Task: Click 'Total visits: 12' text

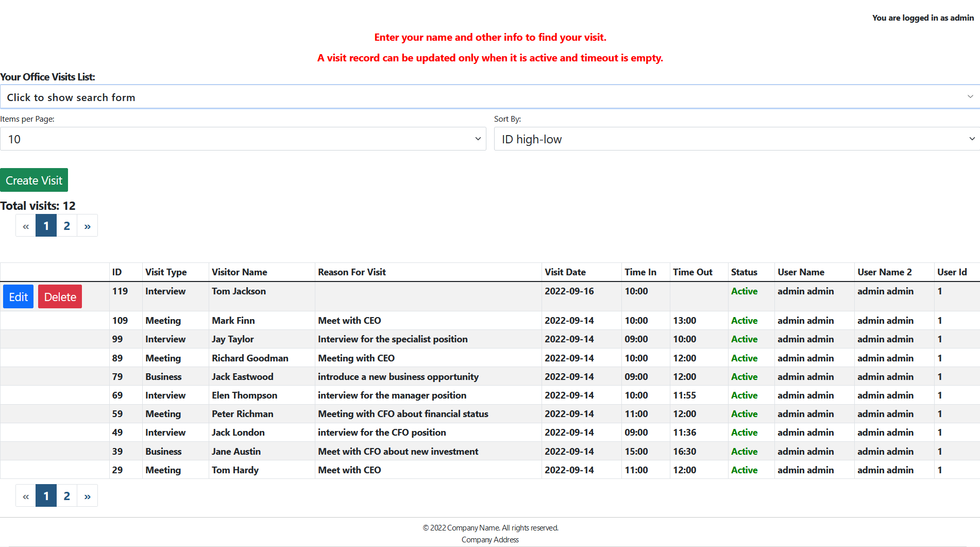Action: tap(38, 206)
